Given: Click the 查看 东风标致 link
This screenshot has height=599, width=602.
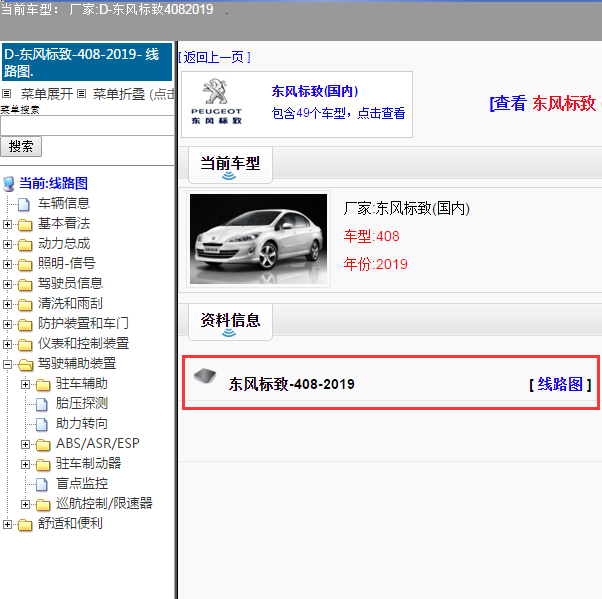Looking at the screenshot, I should click(x=545, y=103).
